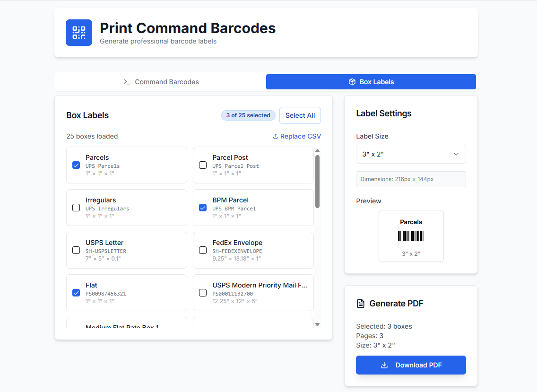
Task: Click the document icon next to Generate PDF
Action: pyautogui.click(x=361, y=304)
